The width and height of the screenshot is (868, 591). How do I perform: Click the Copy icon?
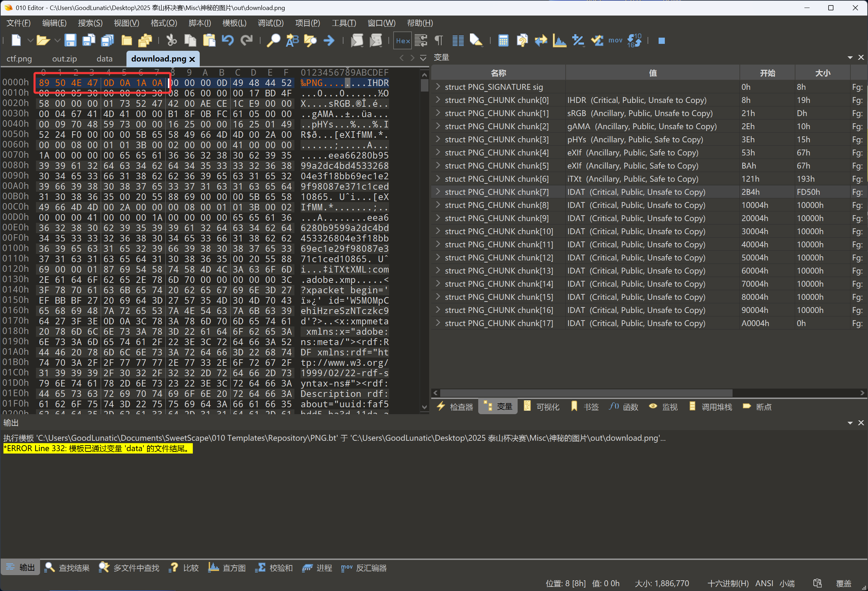(190, 40)
